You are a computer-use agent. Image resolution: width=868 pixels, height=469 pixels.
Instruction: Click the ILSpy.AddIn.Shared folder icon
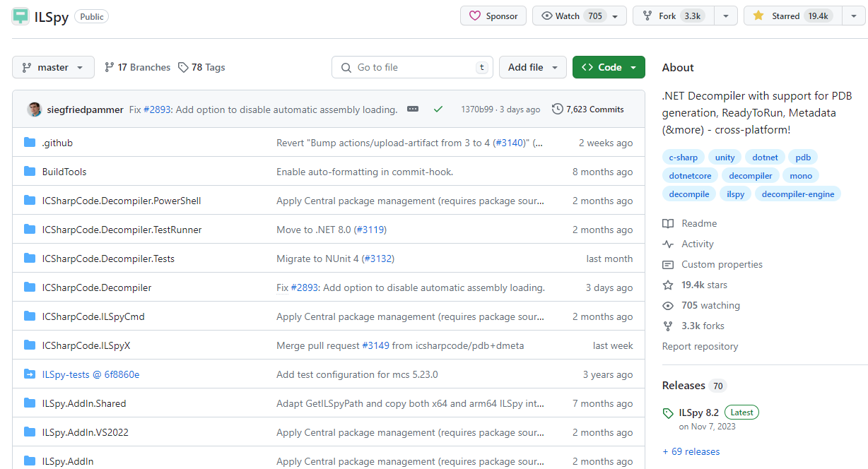coord(30,403)
